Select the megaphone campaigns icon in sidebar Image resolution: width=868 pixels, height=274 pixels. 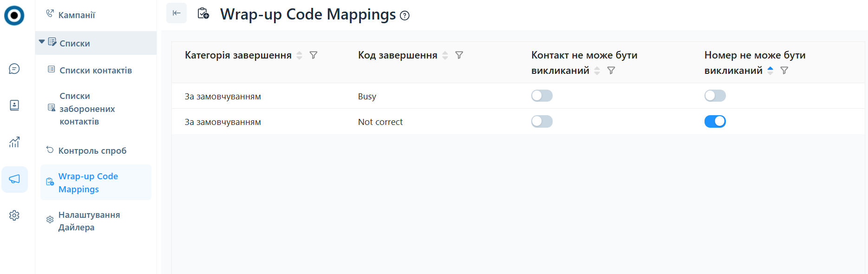[14, 179]
